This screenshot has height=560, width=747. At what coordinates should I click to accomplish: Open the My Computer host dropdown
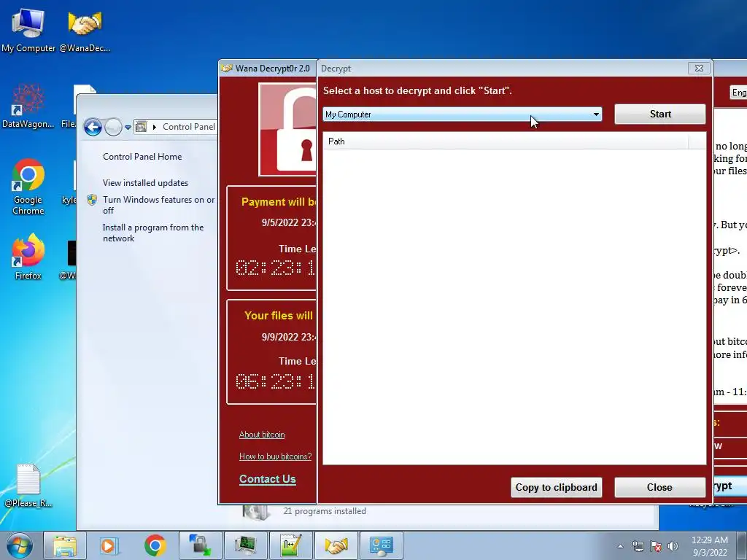pos(462,114)
